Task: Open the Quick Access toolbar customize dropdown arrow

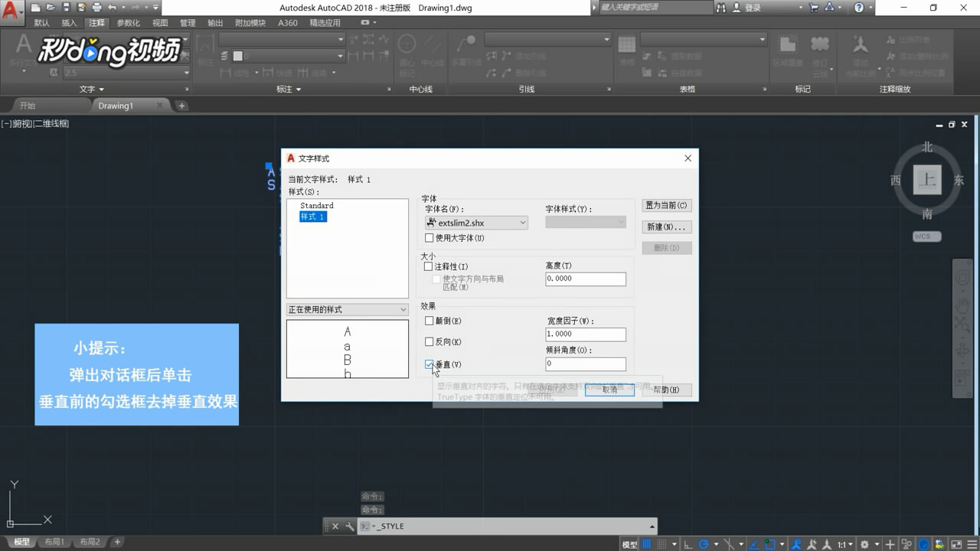Action: [x=155, y=8]
